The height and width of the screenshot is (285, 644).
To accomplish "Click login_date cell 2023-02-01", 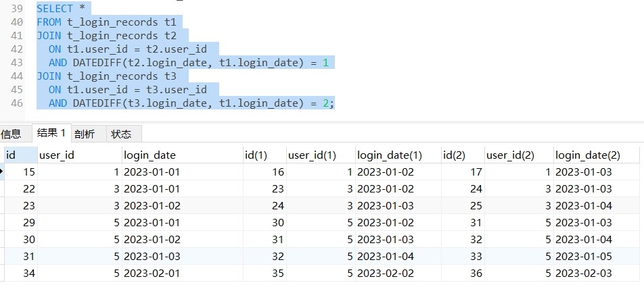I will click(183, 273).
